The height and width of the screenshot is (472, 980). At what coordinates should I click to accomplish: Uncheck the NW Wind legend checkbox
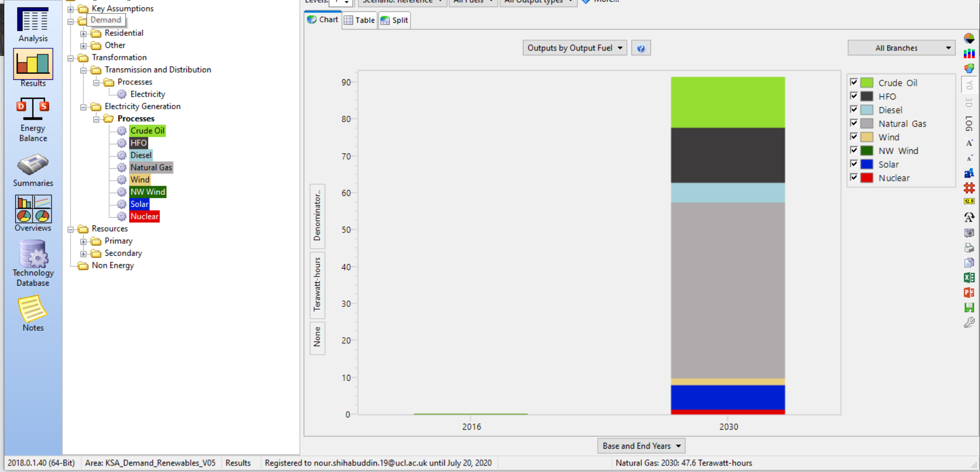[854, 150]
